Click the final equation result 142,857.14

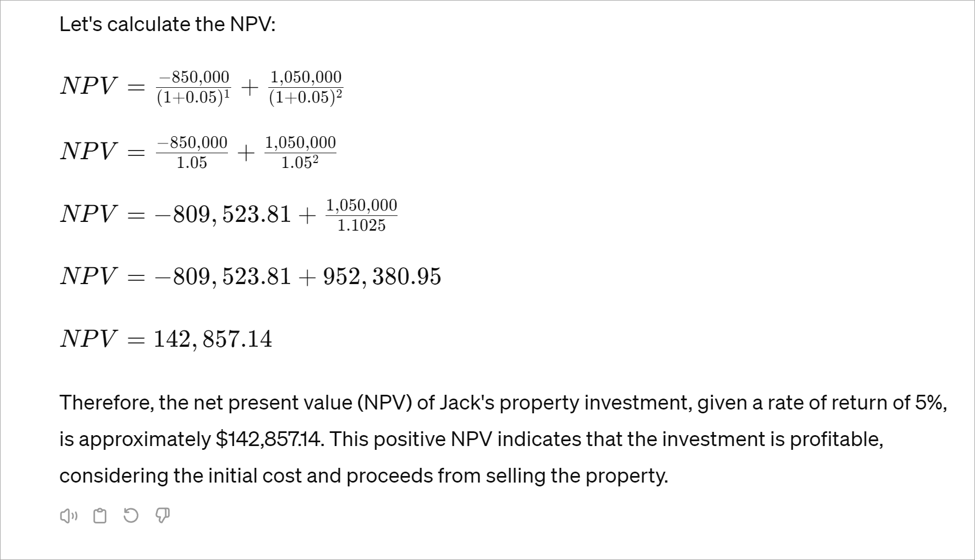213,339
